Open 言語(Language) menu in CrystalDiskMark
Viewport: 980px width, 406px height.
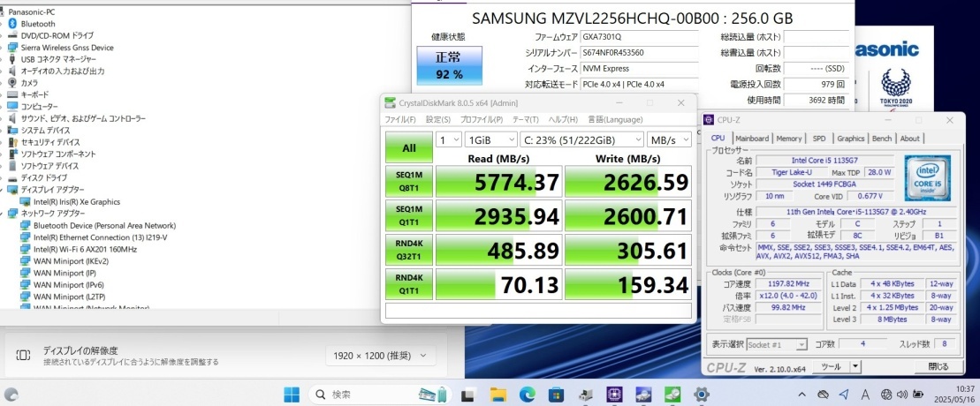click(x=615, y=120)
